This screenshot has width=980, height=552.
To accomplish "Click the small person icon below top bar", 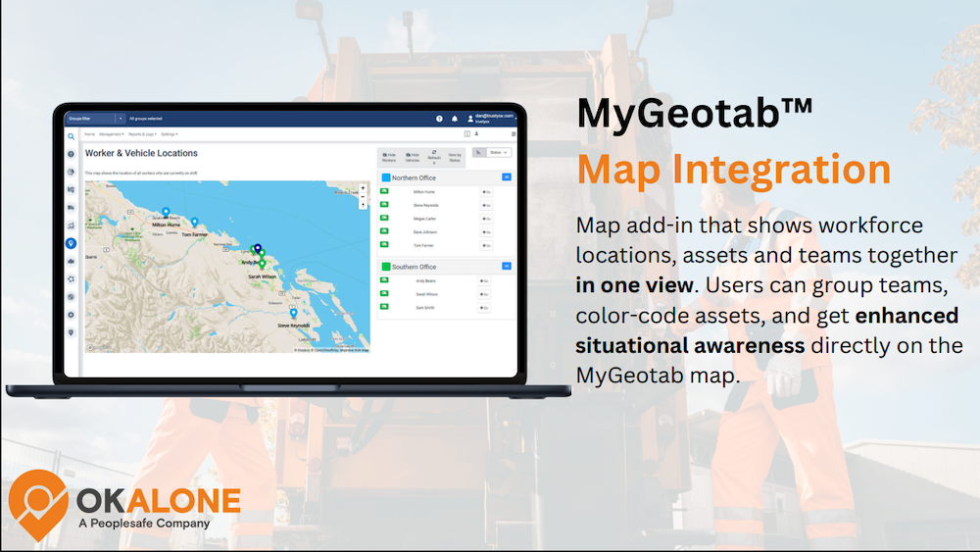I will [x=476, y=133].
